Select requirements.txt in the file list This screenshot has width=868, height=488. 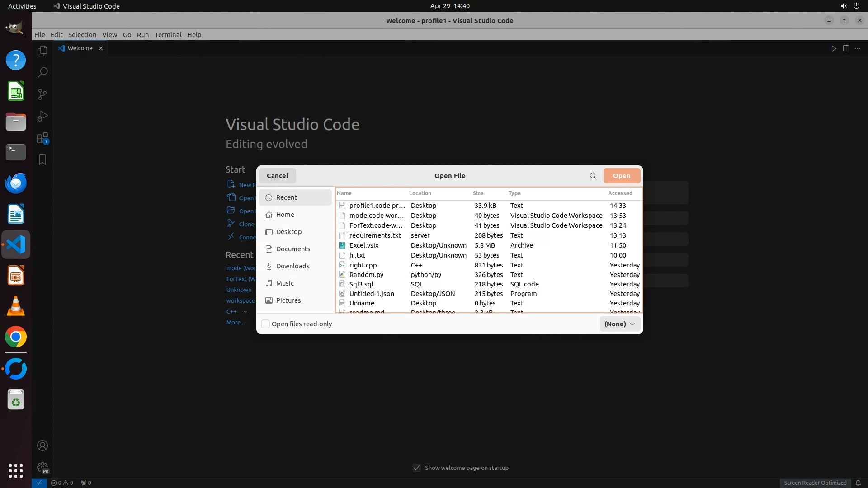coord(375,235)
